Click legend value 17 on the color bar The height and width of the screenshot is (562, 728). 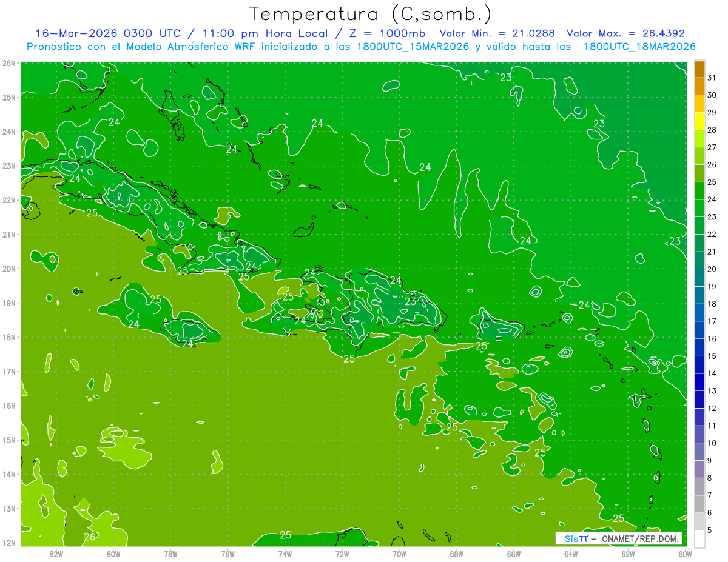(712, 321)
